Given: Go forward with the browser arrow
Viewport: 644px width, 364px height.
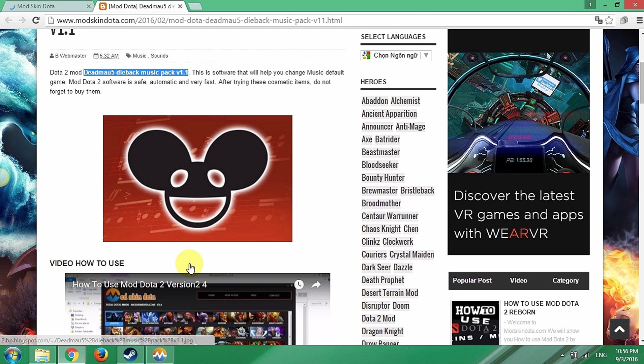Looking at the screenshot, I should click(x=22, y=20).
